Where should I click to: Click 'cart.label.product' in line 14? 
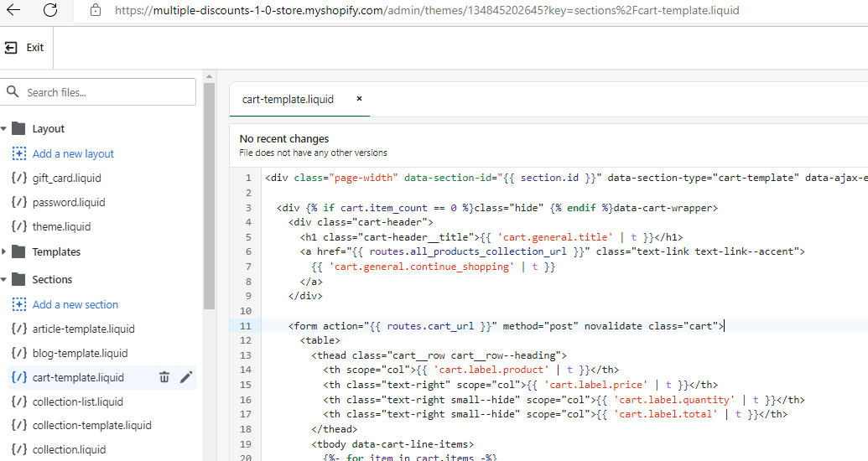click(491, 370)
